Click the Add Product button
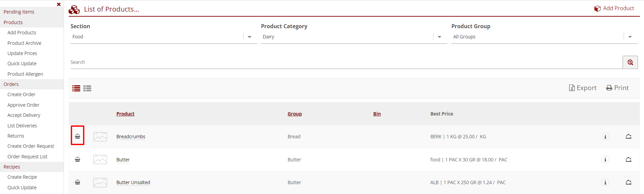644x194 pixels. coord(614,8)
